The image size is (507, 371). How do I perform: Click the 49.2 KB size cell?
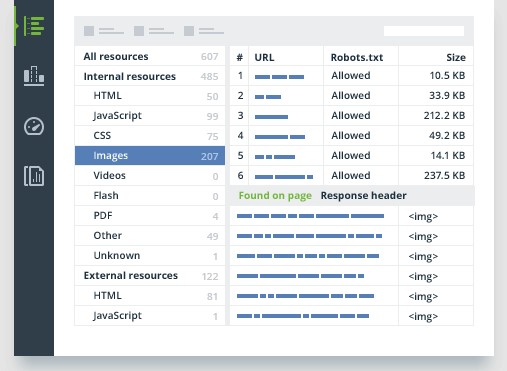point(447,136)
